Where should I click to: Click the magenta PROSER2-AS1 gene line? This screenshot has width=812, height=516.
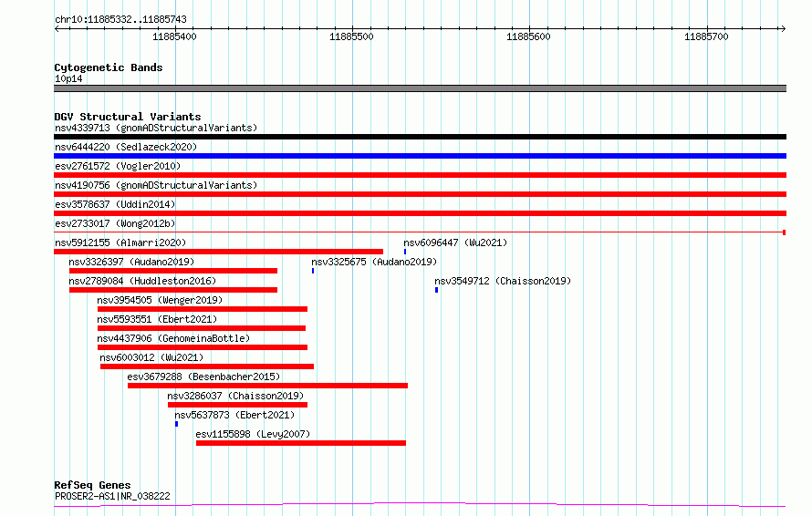[x=420, y=505]
